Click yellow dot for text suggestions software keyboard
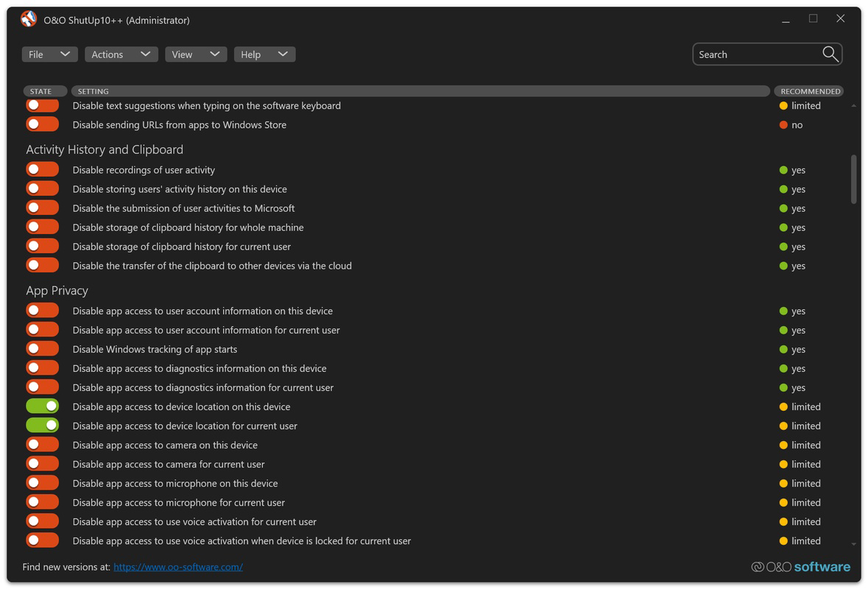Viewport: 868px width, 589px height. [783, 106]
